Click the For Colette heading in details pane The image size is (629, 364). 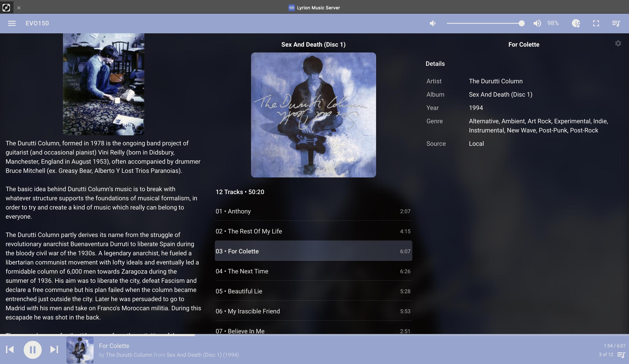524,44
